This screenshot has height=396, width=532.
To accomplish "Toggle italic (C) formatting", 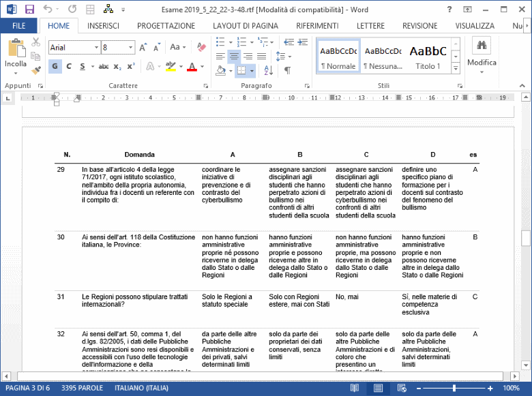I will [69, 67].
